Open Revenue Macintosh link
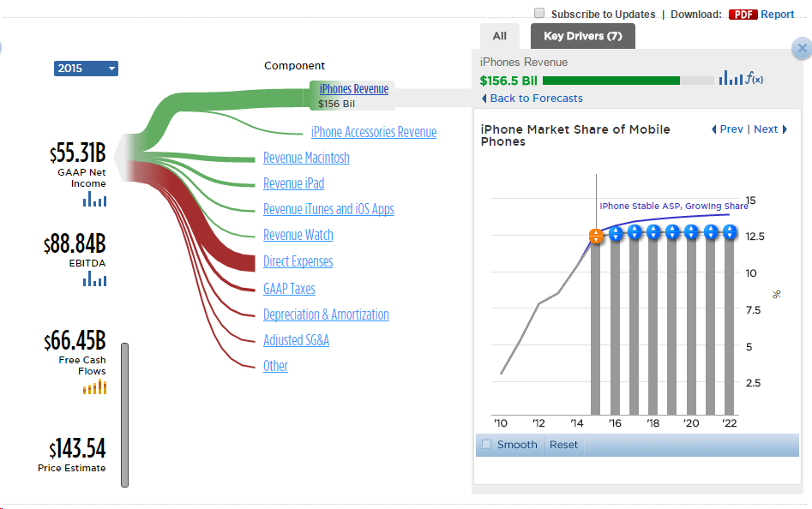This screenshot has width=812, height=509. pos(306,158)
